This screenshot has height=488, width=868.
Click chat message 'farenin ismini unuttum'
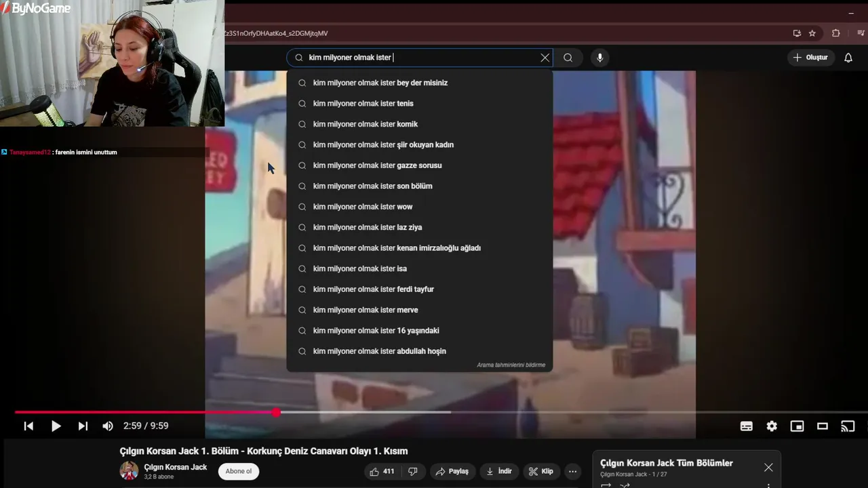[x=85, y=152]
